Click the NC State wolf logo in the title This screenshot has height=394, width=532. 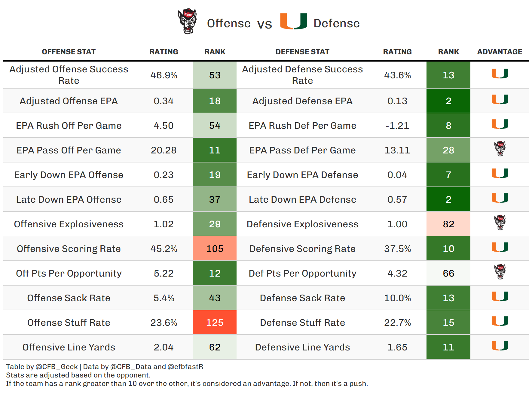[x=187, y=21]
